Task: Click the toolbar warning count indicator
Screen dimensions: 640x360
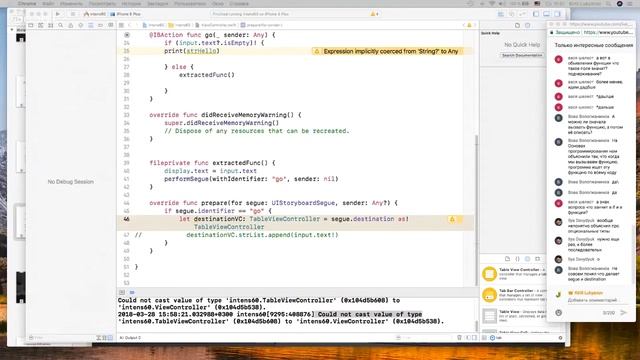Action: tap(374, 14)
